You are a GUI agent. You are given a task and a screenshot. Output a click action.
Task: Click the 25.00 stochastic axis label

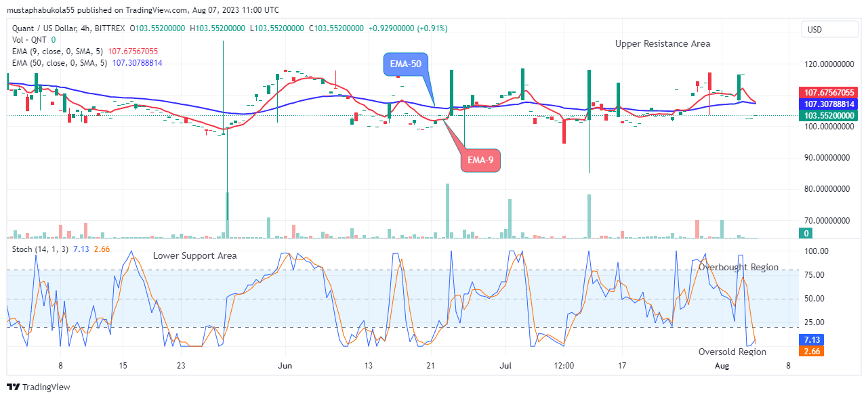(x=814, y=322)
